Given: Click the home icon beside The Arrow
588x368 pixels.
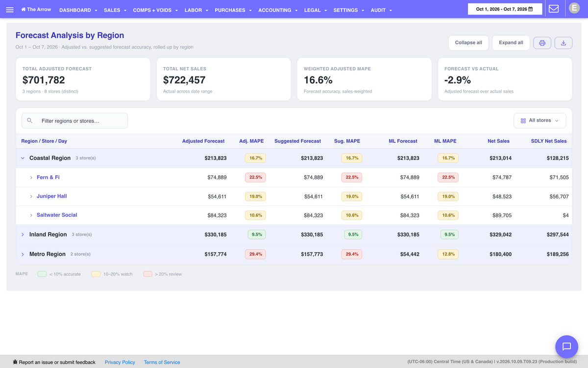Looking at the screenshot, I should coord(24,9).
